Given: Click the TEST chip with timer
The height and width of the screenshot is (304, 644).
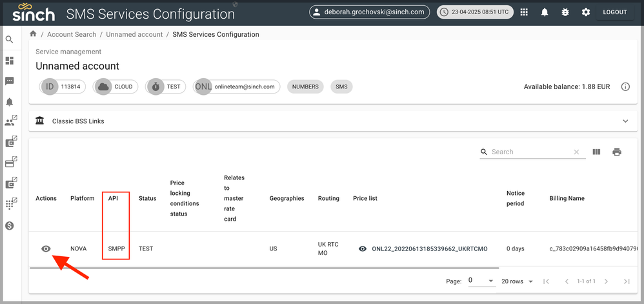Looking at the screenshot, I should (166, 86).
